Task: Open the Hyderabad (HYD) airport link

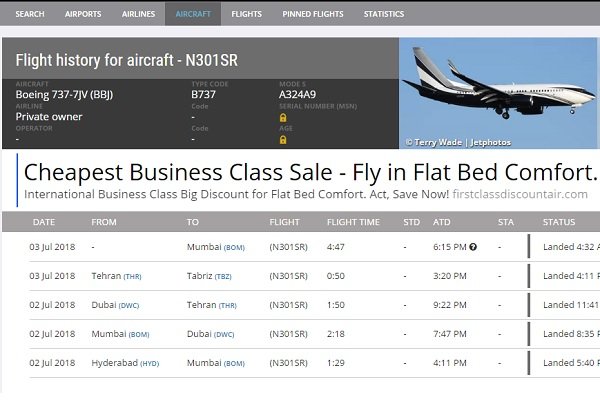Action: tap(125, 363)
